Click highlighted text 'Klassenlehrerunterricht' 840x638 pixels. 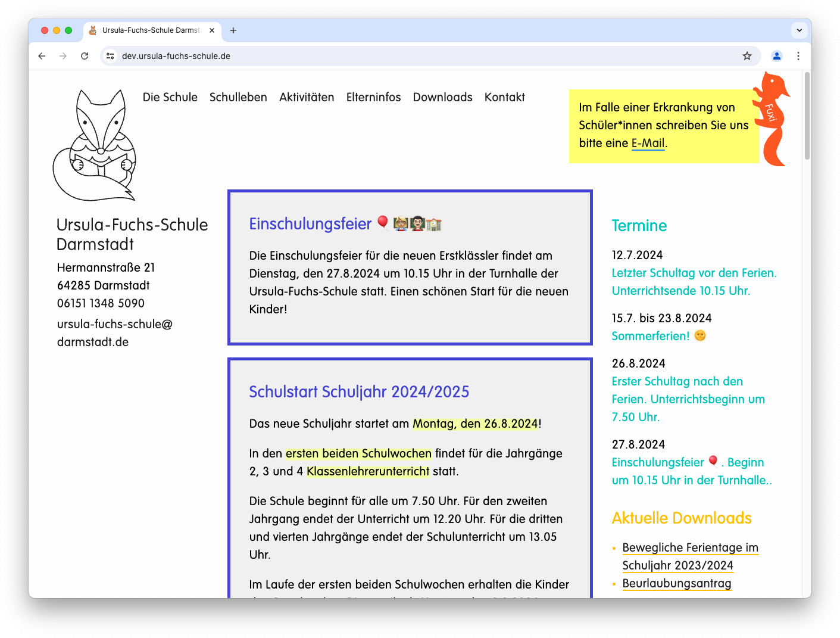coord(368,471)
